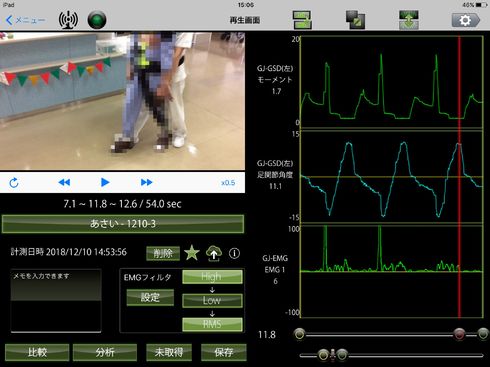Tap the 計測日時 timestamp text
490x367 pixels.
coord(68,252)
